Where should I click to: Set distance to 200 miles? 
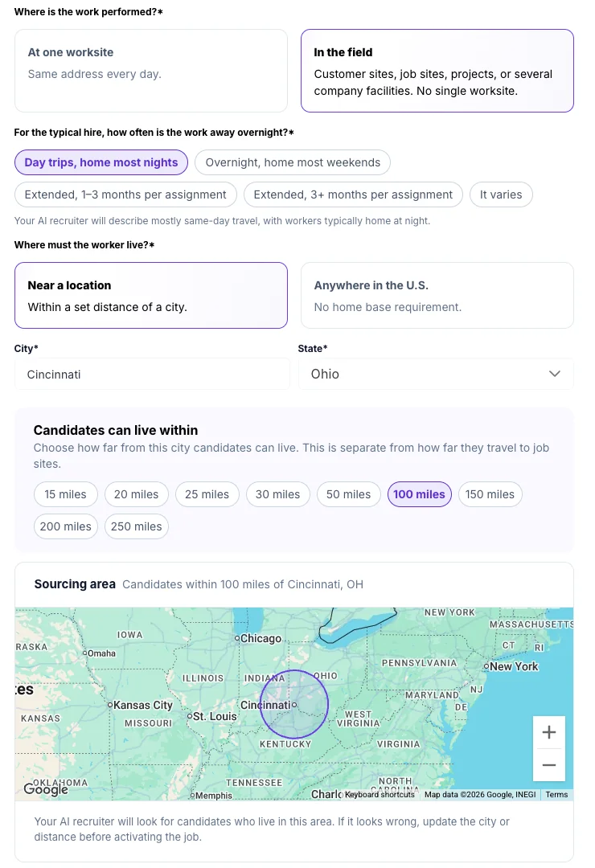pyautogui.click(x=65, y=526)
